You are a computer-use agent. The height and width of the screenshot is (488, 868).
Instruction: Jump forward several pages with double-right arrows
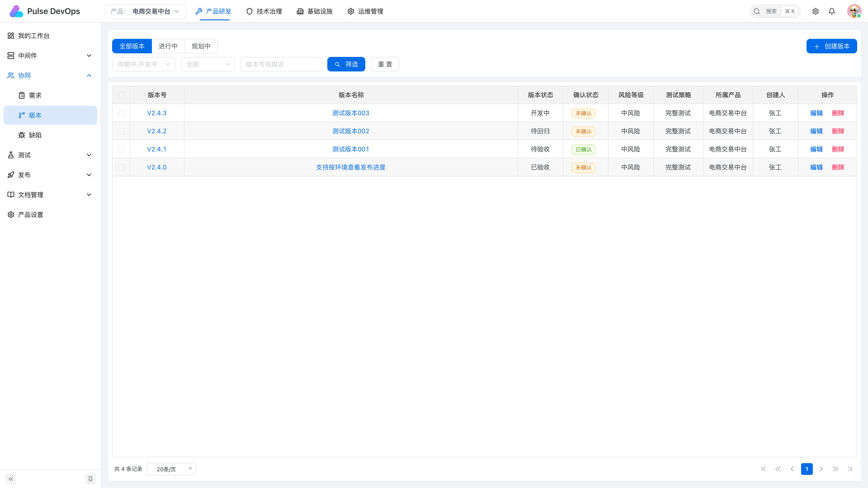click(835, 469)
